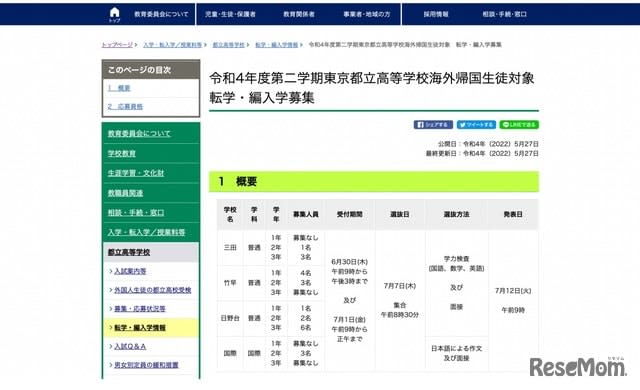
Task: Open 教職員関連 in the sidebar
Action: coord(125,193)
